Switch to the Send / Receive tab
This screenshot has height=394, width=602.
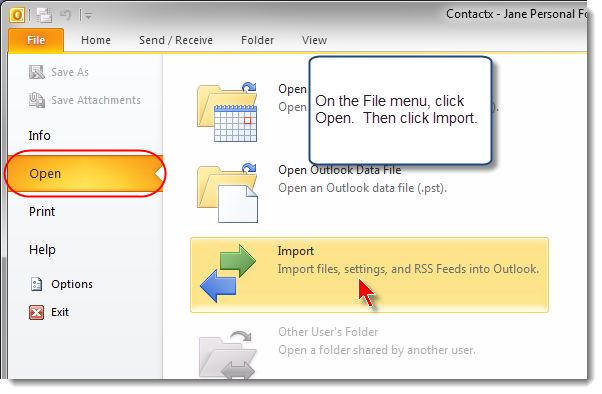(x=176, y=40)
